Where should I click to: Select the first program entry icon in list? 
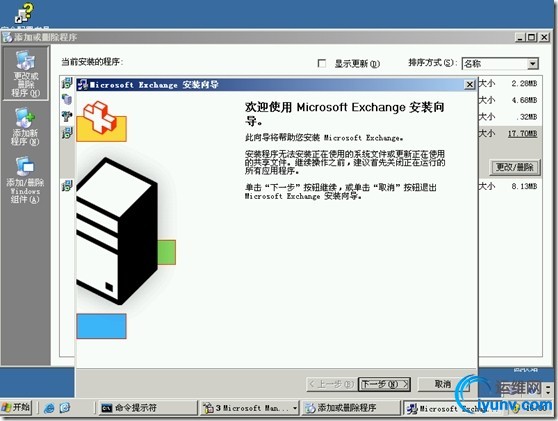67,83
